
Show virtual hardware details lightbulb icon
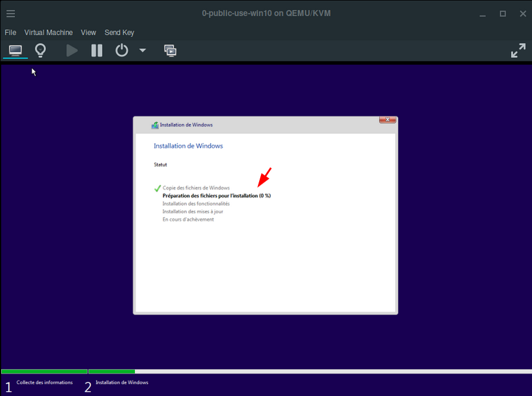pos(41,51)
